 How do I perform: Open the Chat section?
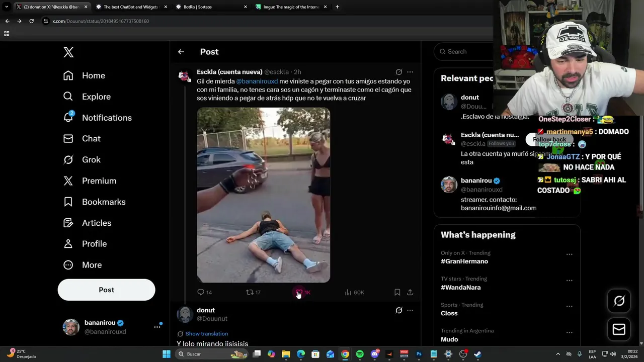pyautogui.click(x=82, y=138)
